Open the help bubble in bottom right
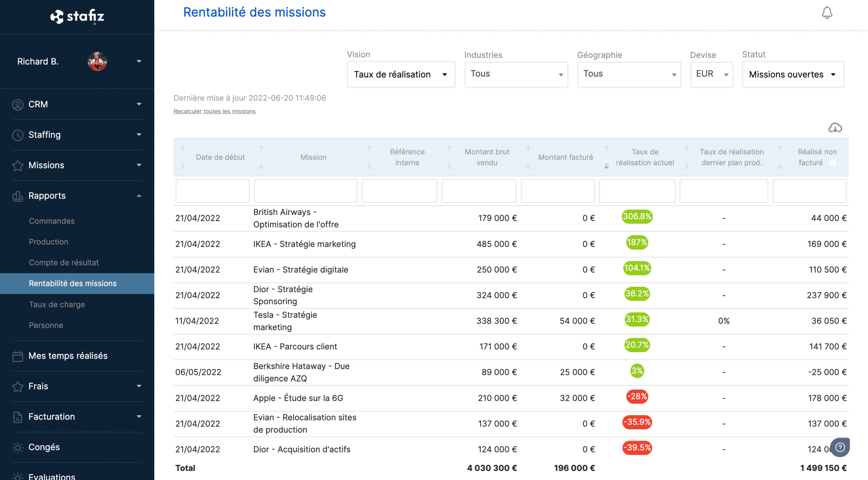This screenshot has height=480, width=868. coord(840,447)
